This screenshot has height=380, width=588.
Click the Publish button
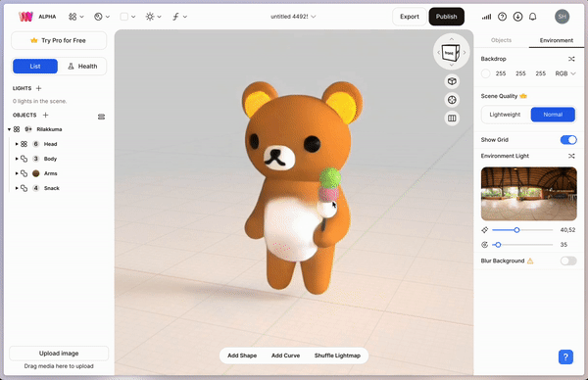coord(447,17)
